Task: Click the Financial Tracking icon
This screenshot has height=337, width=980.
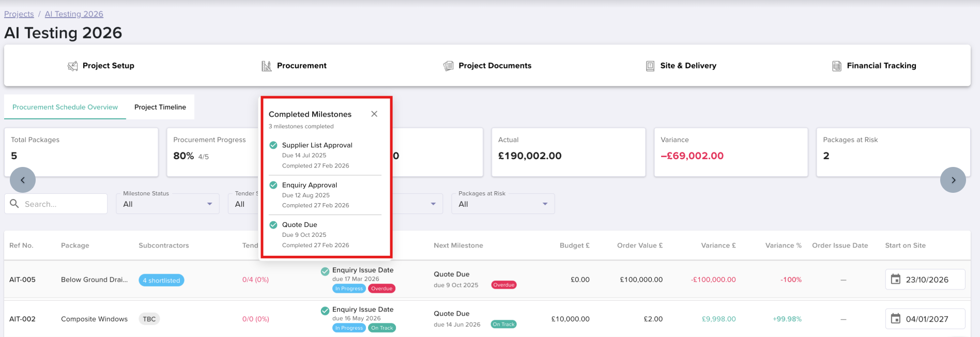Action: [x=836, y=66]
